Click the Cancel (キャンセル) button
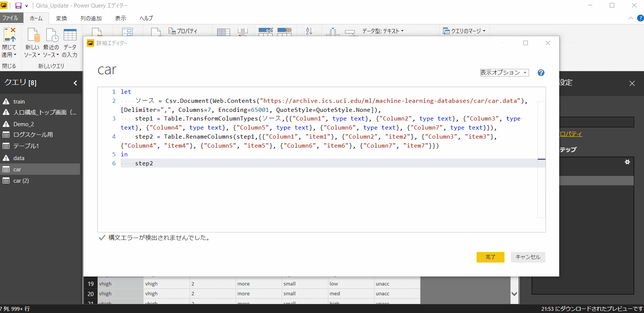644x313 pixels. [528, 257]
